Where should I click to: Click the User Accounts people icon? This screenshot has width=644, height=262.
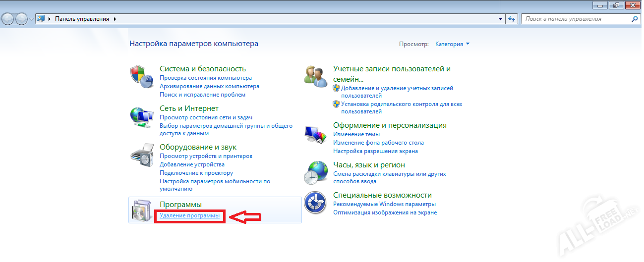tap(316, 76)
